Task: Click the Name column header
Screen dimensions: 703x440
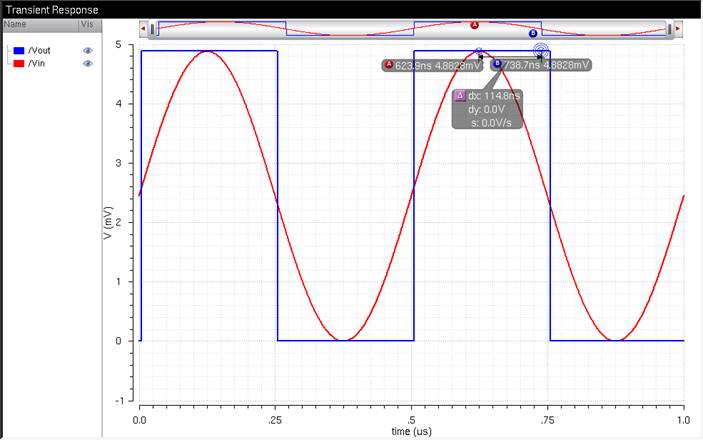Action: coord(41,25)
